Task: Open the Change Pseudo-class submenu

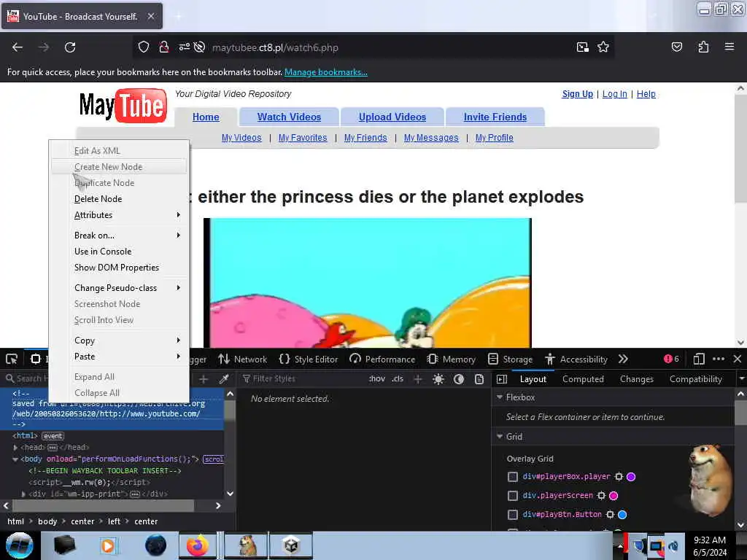Action: click(x=119, y=288)
